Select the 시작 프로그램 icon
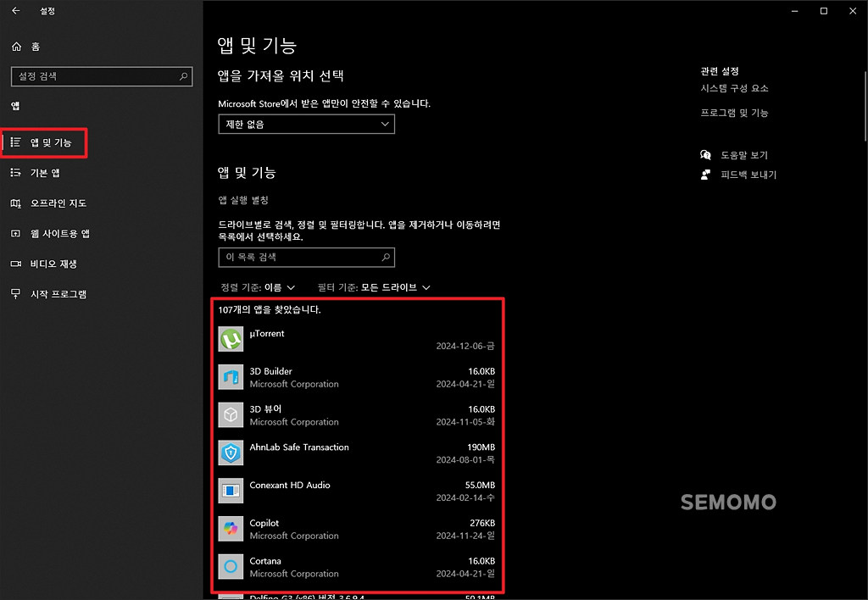The image size is (868, 600). (15, 294)
